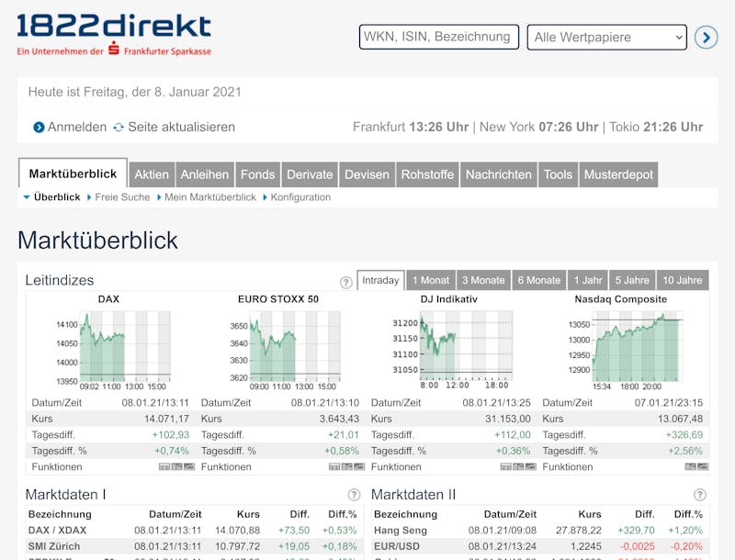The image size is (735, 560).
Task: Click the EURO STOXX 50 Funktionen chart icon
Action: [x=358, y=466]
